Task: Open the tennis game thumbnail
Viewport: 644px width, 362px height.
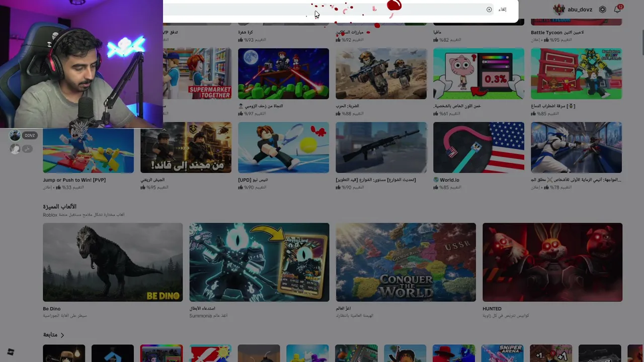Action: point(283,147)
